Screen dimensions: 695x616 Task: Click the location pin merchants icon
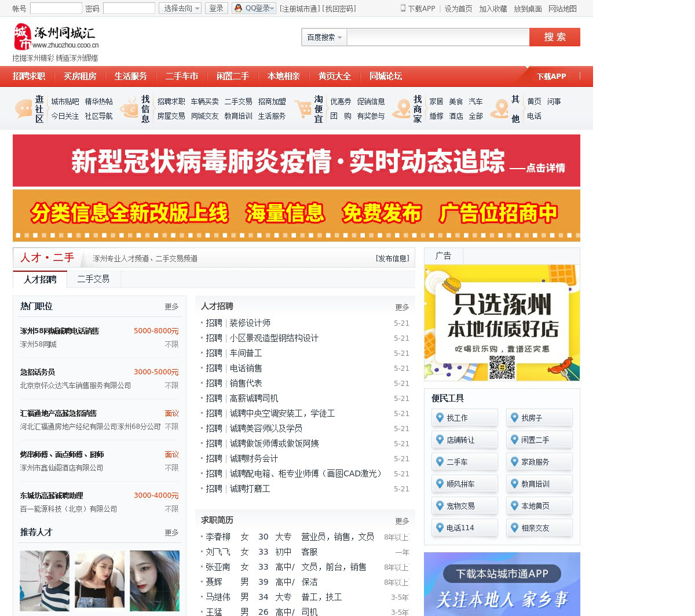click(x=401, y=108)
